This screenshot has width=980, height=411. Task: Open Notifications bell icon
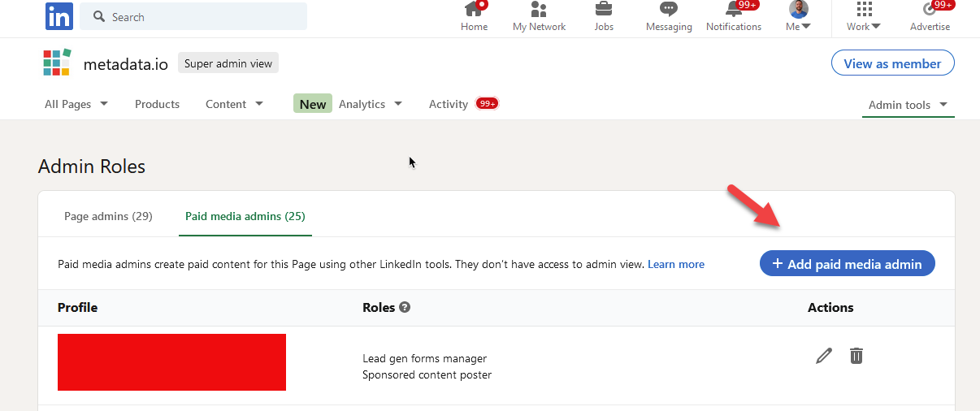coord(733,11)
